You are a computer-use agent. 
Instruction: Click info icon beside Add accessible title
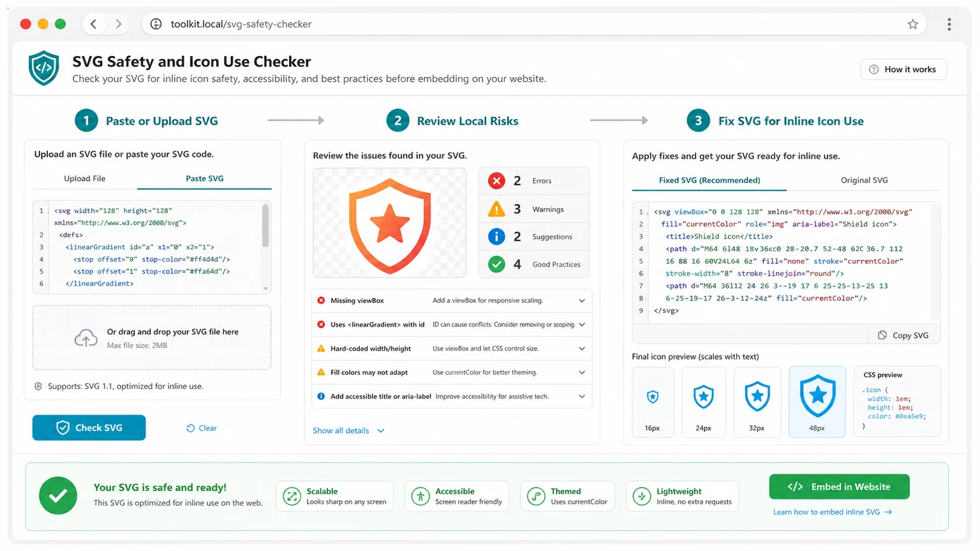click(321, 396)
